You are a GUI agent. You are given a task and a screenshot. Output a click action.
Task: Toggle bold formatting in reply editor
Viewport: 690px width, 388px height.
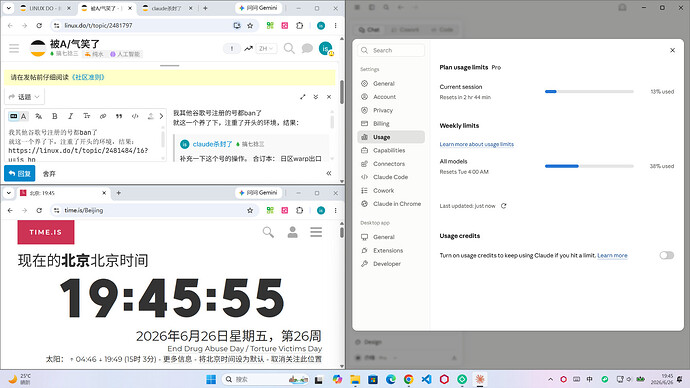tap(55, 116)
